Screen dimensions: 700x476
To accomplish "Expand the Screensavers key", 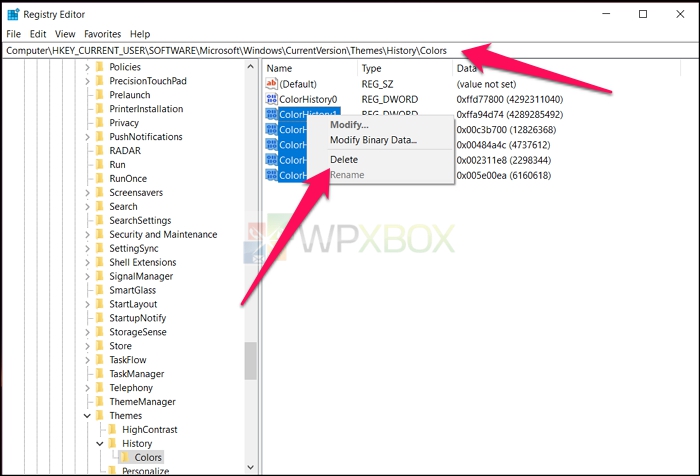I will (88, 192).
